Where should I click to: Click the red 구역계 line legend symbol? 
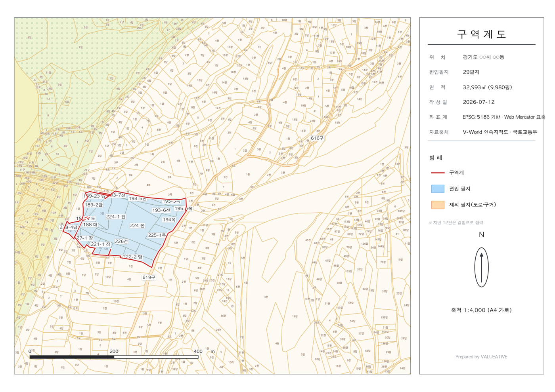[437, 173]
